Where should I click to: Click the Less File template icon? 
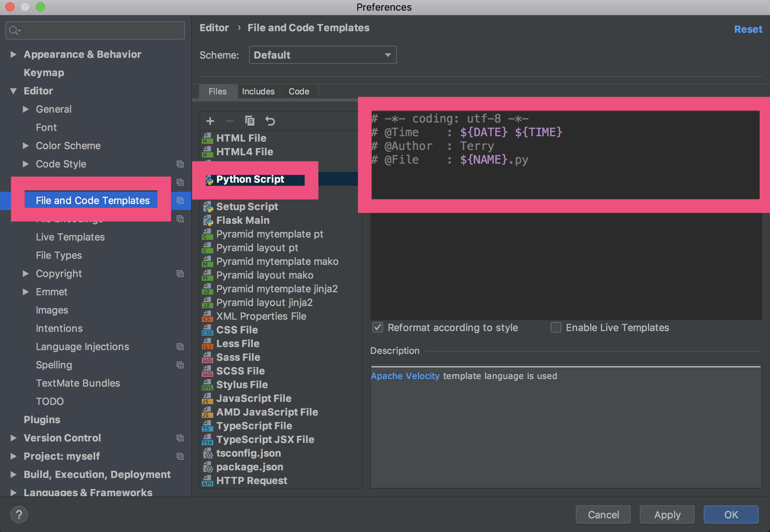[207, 344]
